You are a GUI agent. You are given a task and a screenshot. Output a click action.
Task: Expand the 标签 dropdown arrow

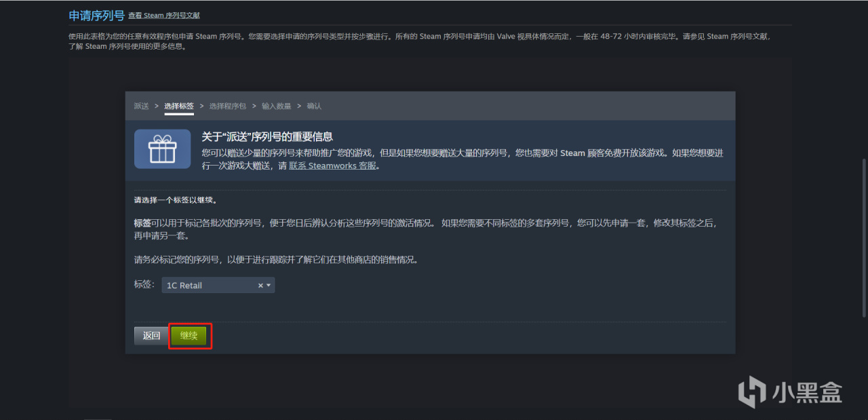[x=269, y=286]
